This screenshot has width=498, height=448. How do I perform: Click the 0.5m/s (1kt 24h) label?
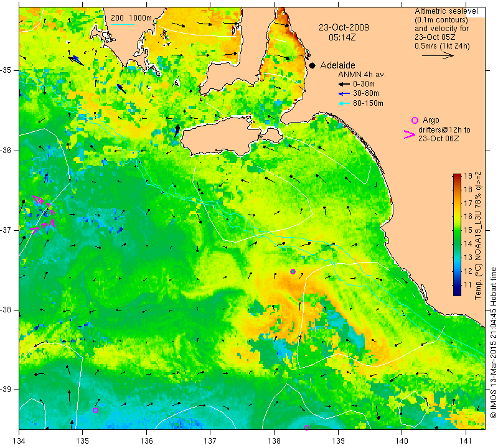coord(442,46)
